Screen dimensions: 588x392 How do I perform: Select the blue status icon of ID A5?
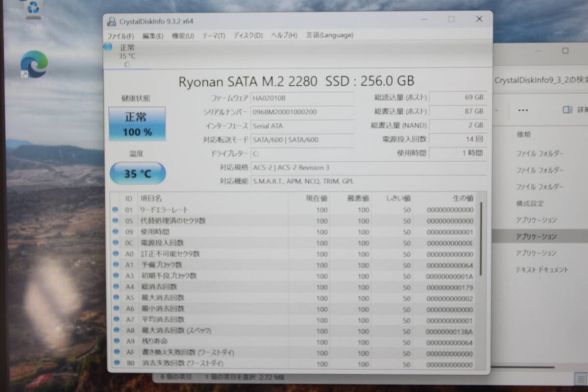[x=115, y=297]
